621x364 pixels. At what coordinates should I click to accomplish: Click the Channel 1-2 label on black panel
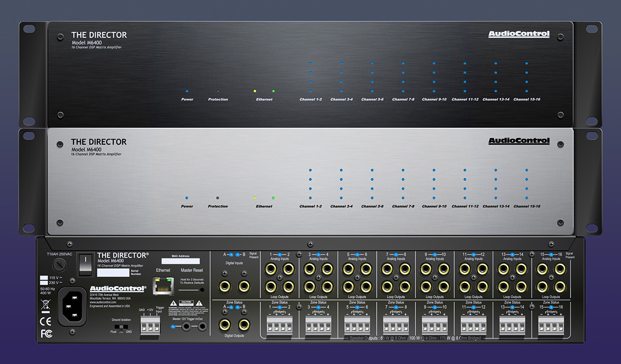click(x=310, y=99)
